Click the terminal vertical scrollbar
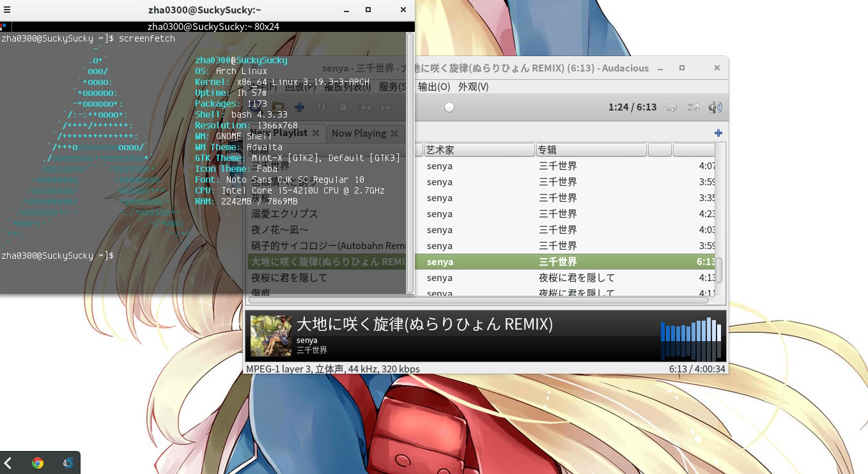 410,163
